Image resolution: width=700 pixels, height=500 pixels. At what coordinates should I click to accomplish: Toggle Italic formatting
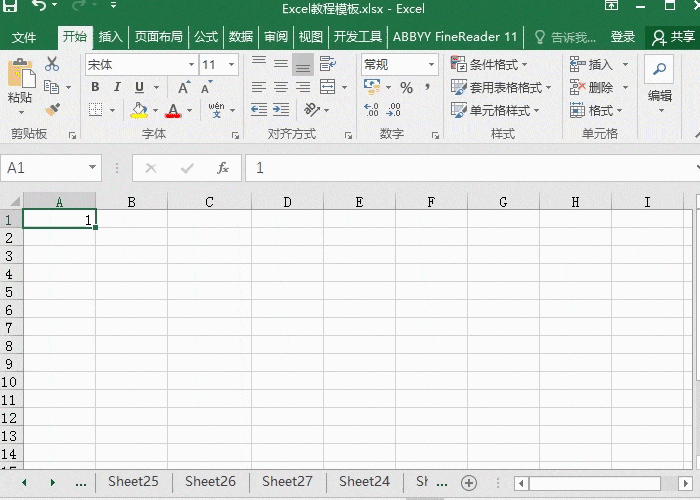click(117, 87)
